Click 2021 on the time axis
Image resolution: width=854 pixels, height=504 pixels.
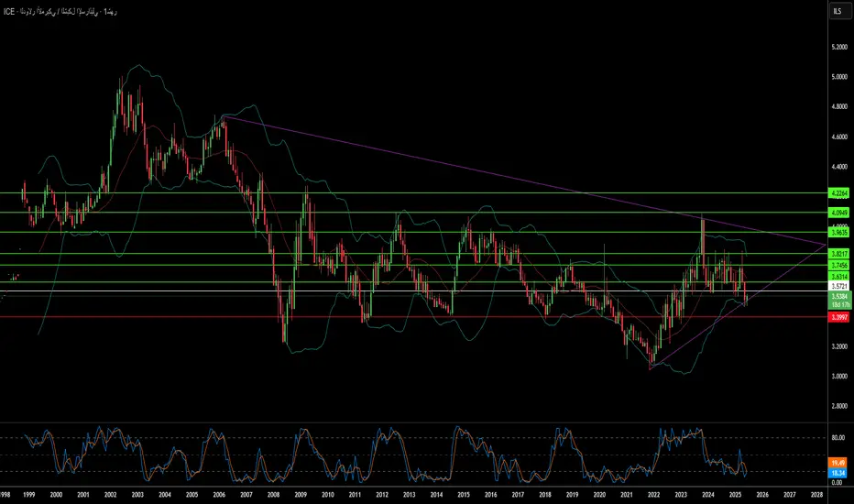(627, 495)
